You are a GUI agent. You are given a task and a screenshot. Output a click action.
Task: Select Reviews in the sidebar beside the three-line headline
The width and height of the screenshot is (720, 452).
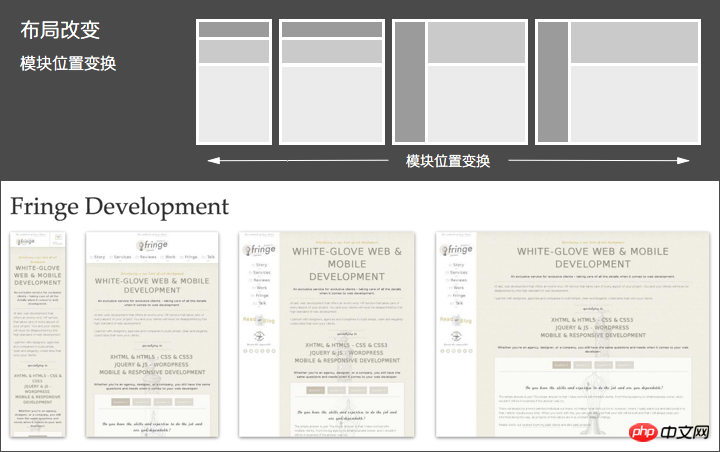coord(260,280)
